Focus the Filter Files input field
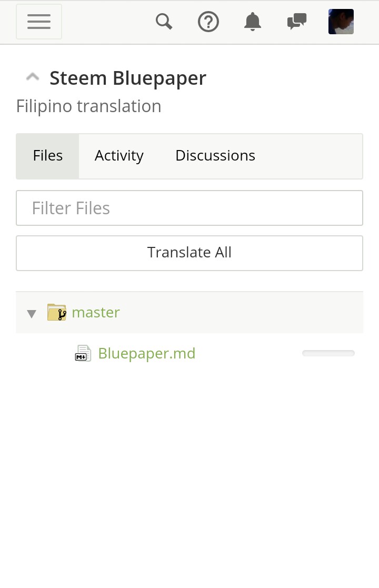The width and height of the screenshot is (379, 588). tap(189, 208)
